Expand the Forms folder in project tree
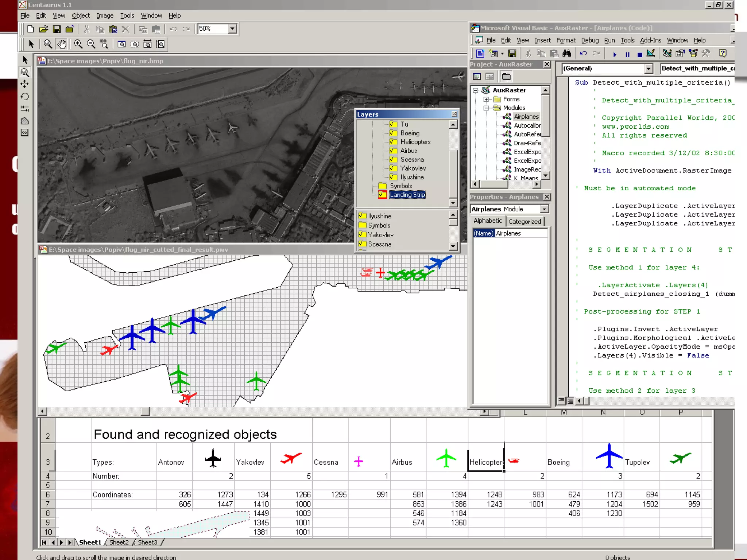Image resolution: width=747 pixels, height=560 pixels. (x=486, y=99)
